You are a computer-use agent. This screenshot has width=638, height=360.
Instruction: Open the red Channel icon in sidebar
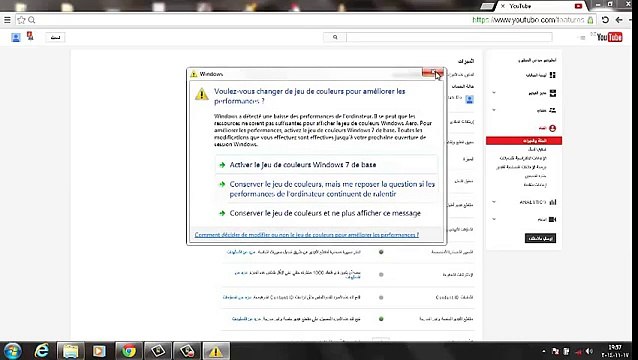552,128
